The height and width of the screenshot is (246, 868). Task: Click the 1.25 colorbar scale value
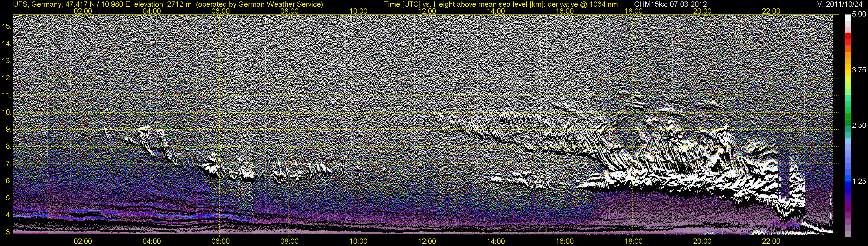(859, 181)
